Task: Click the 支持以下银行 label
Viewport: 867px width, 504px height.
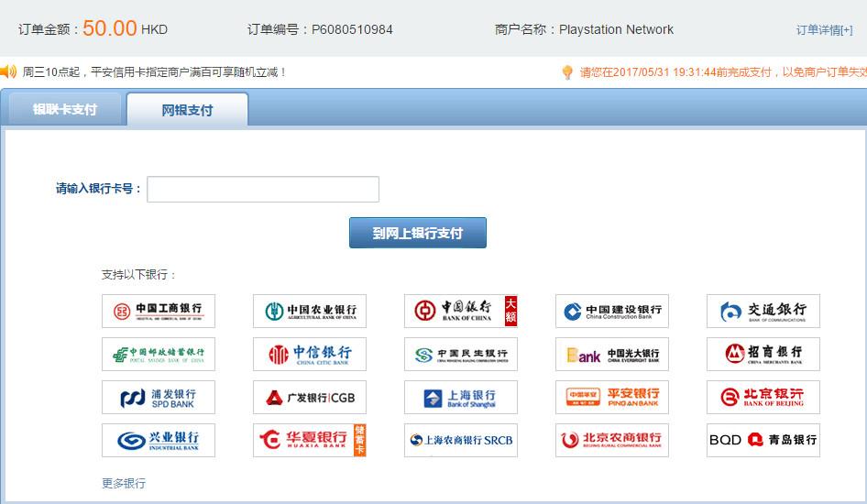Action: pyautogui.click(x=138, y=275)
